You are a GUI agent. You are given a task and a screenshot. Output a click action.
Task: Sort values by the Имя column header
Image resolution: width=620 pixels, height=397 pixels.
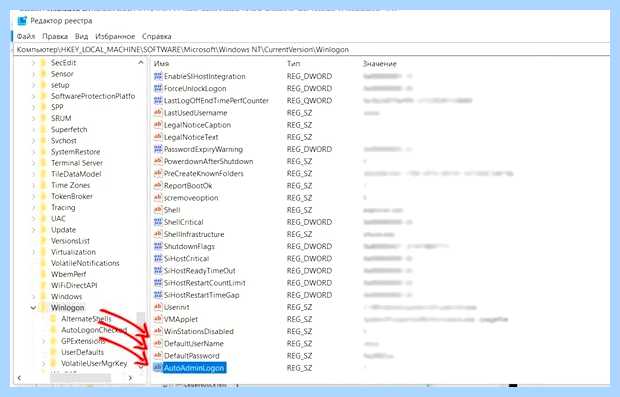(x=161, y=64)
